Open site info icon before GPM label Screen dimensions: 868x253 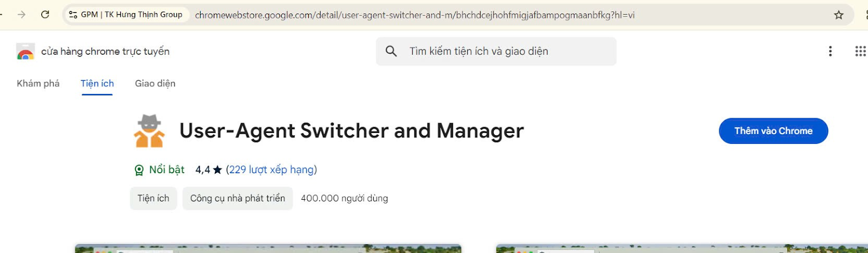click(73, 15)
